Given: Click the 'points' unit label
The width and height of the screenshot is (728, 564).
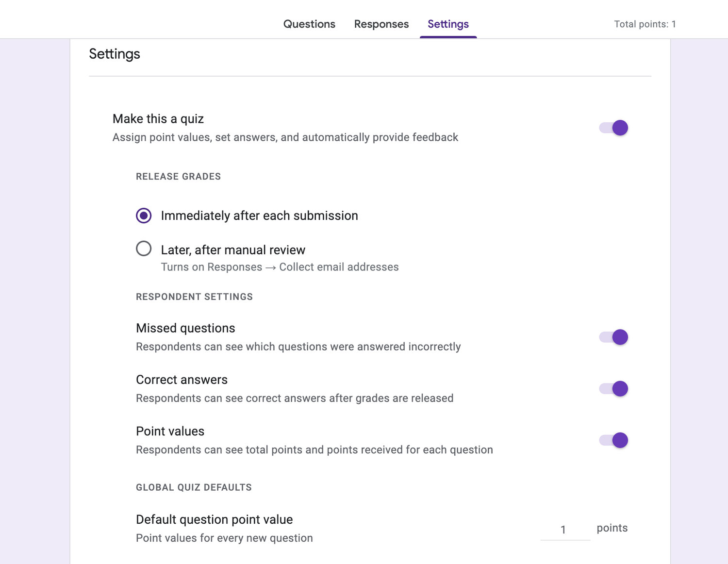Looking at the screenshot, I should click(612, 528).
